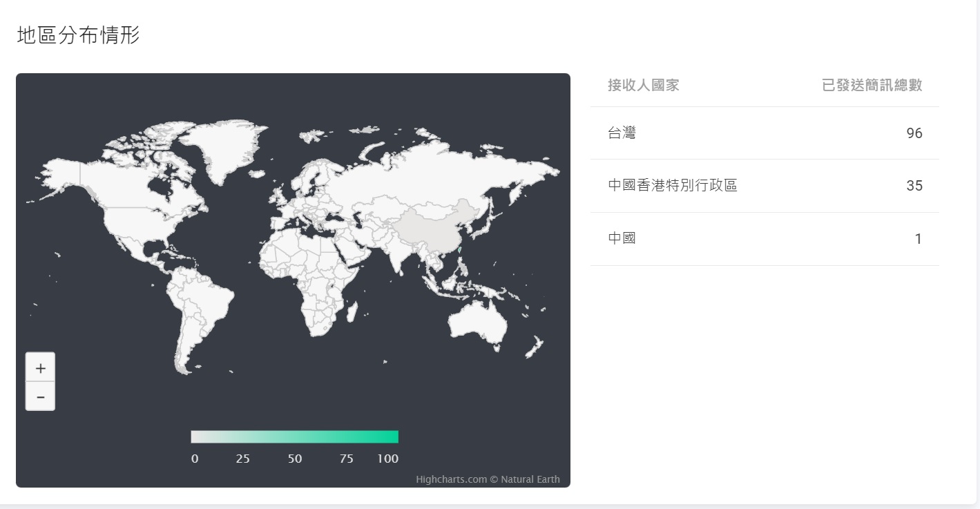
Task: Click the 35 count for Hong Kong
Action: click(914, 186)
